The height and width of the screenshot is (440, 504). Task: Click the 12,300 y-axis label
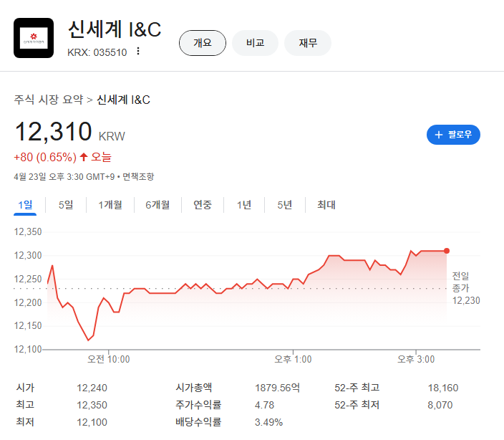click(28, 255)
